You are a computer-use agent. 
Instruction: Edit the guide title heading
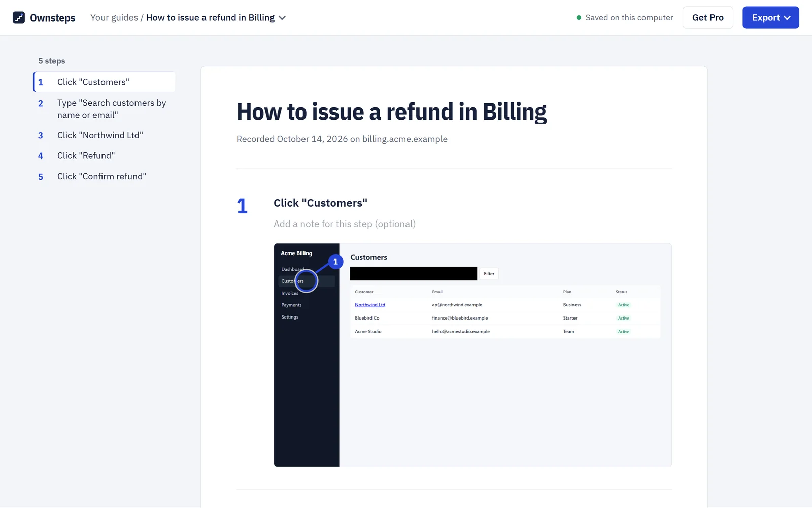click(x=391, y=112)
